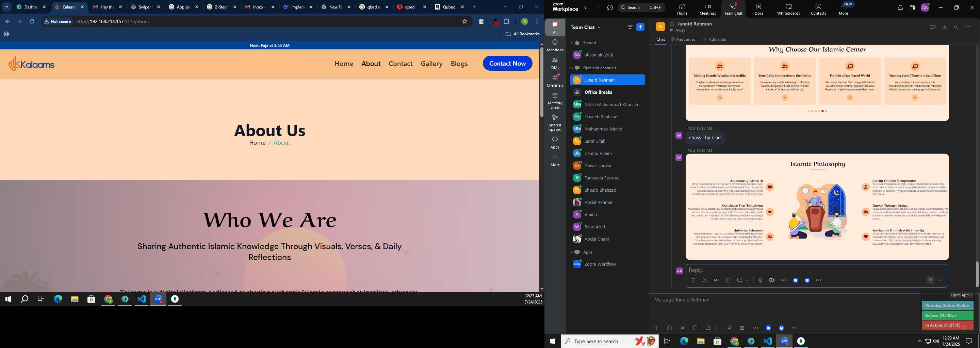The height and width of the screenshot is (348, 980).
Task: Collapse the Starred section
Action: [571, 43]
